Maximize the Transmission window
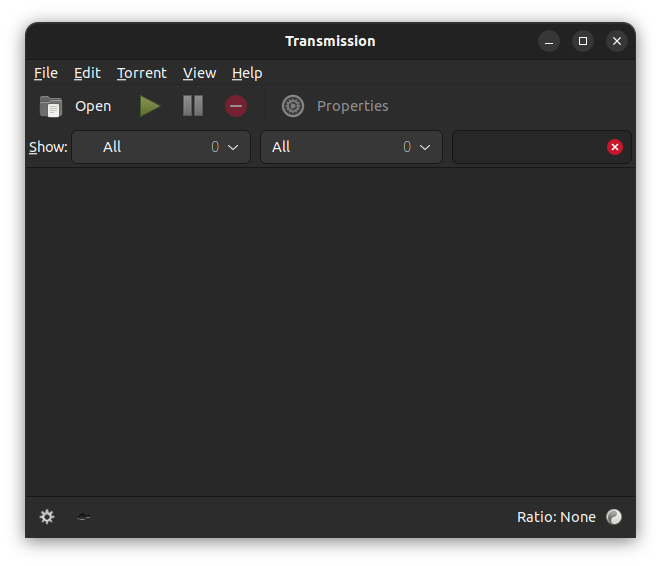Screen dimensions: 661x566 (x=583, y=41)
